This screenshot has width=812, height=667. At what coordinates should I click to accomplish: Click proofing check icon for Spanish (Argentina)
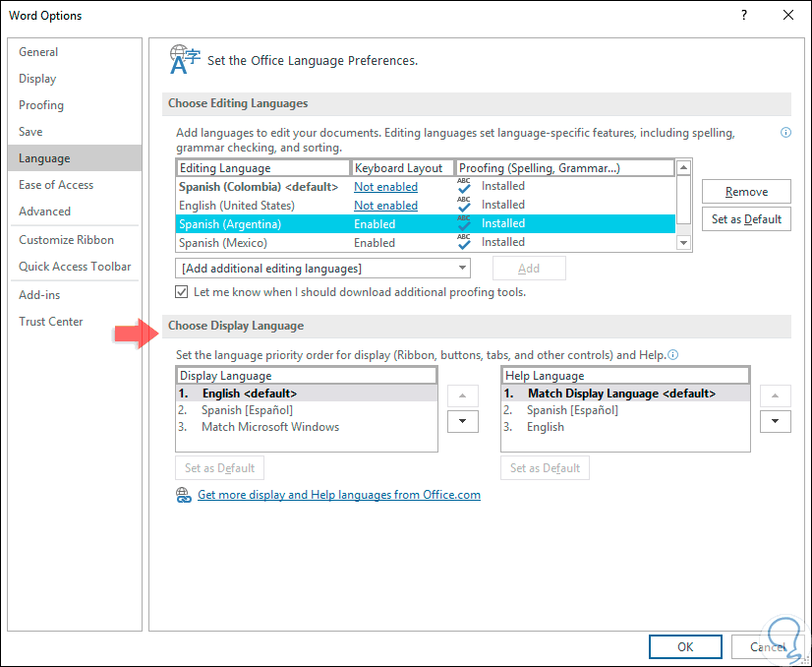[x=464, y=223]
